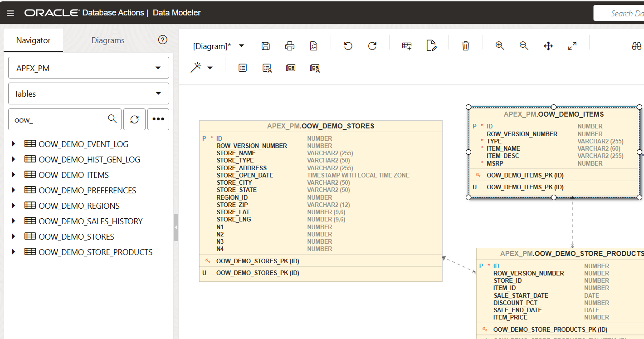Screen dimensions: 644x339
Task: Select OOW_DEMO_EVENT_LOG in navigator list
Action: [x=83, y=144]
